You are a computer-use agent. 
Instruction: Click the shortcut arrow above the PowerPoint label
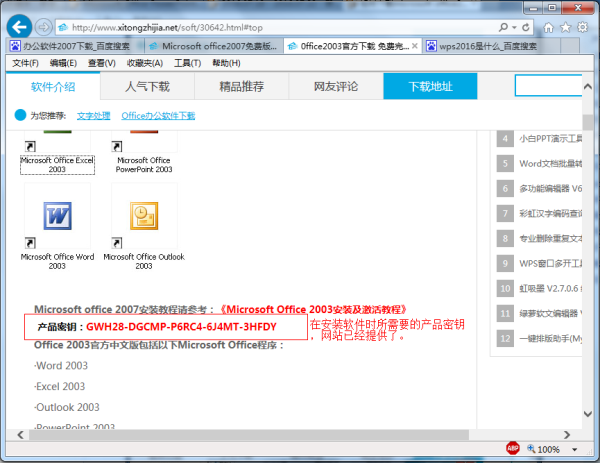tap(117, 147)
